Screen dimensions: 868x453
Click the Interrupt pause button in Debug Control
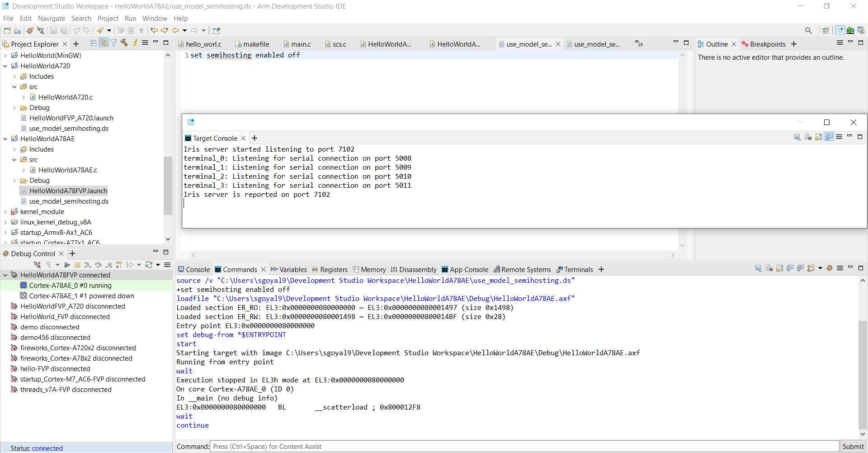point(78,265)
